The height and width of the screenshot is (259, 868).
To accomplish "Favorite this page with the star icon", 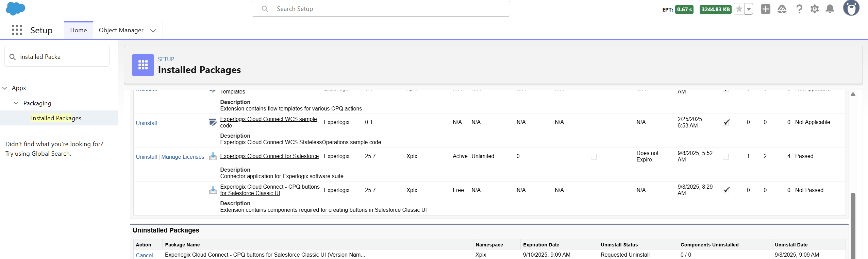I will (739, 9).
